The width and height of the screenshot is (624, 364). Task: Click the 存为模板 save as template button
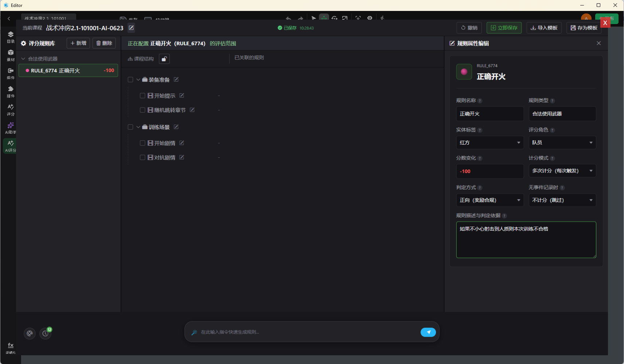584,28
